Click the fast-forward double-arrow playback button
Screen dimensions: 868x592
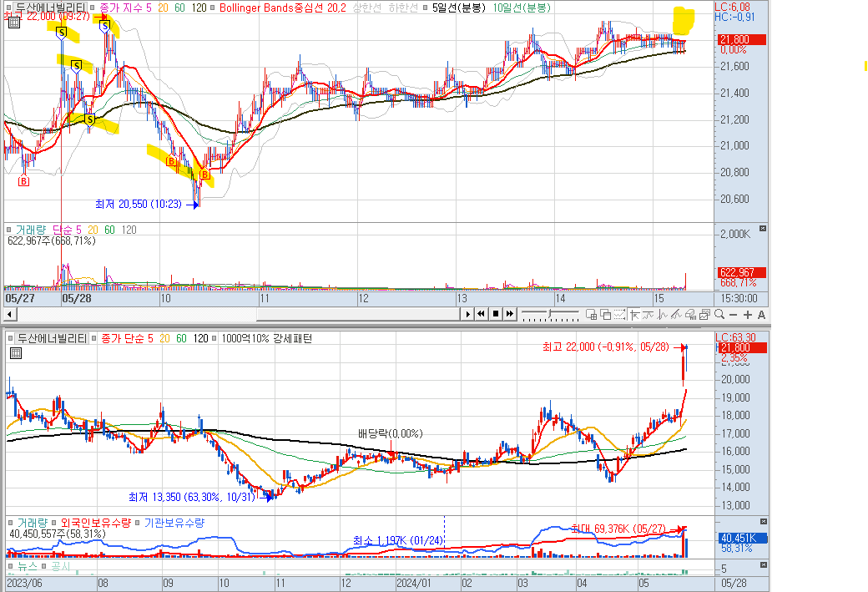click(x=510, y=314)
